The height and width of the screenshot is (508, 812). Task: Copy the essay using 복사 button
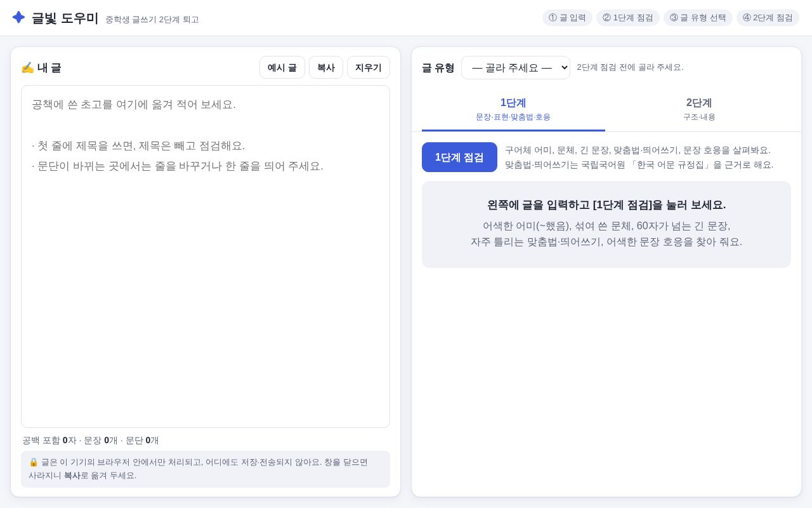click(x=326, y=67)
